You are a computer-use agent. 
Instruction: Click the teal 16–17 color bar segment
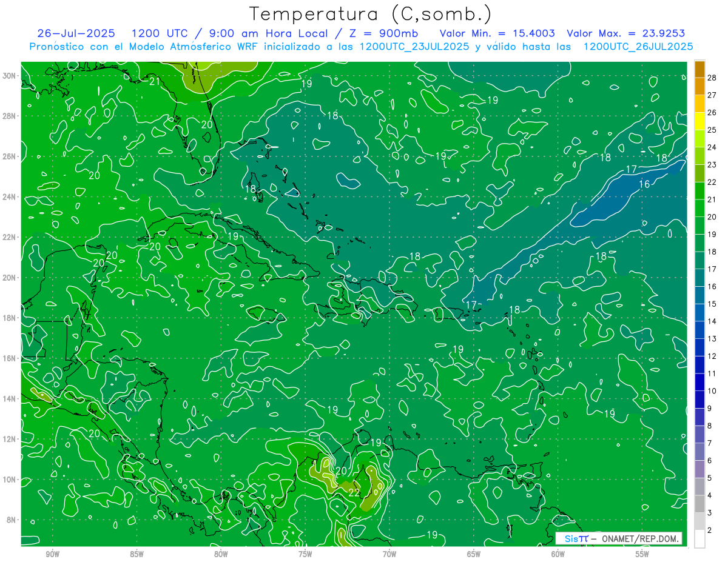click(699, 278)
